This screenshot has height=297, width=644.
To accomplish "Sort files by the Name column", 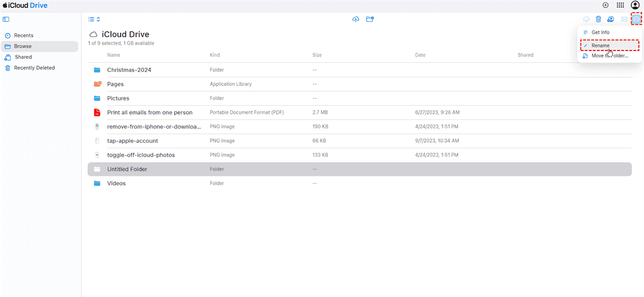I will click(114, 55).
